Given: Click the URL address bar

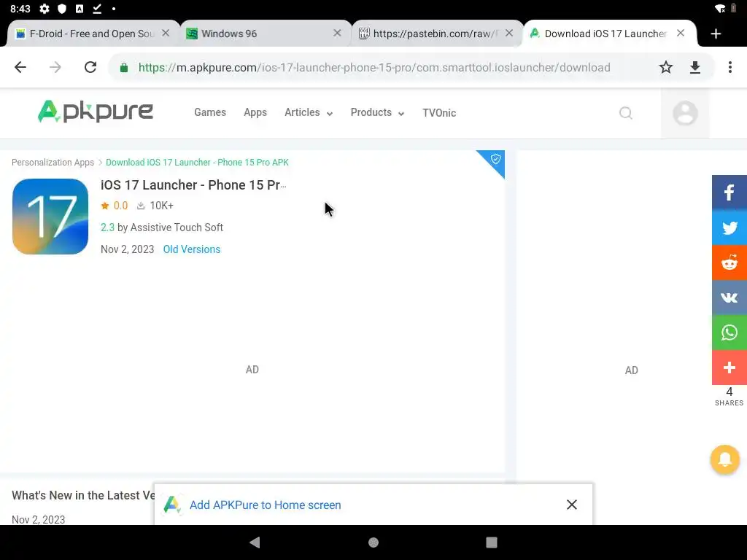Looking at the screenshot, I should (x=374, y=67).
